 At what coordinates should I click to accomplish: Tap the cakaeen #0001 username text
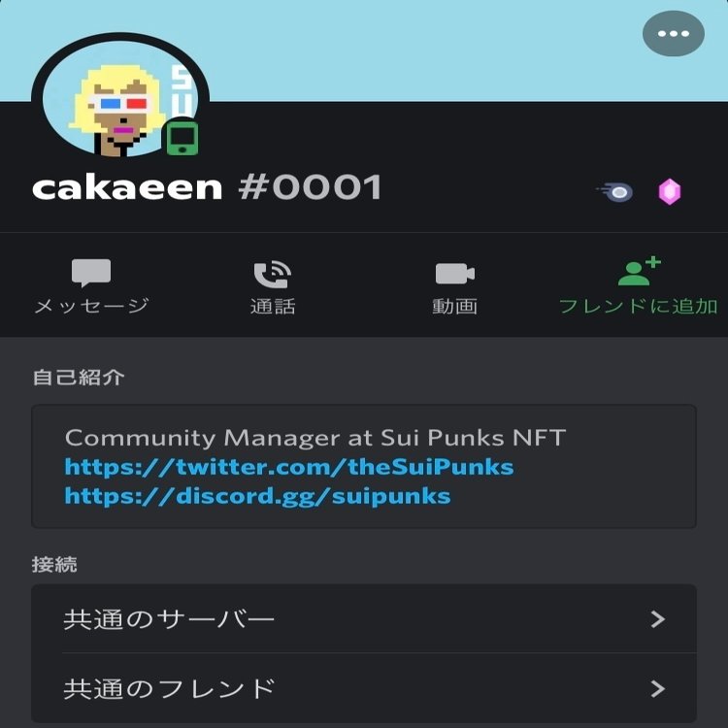(x=207, y=187)
